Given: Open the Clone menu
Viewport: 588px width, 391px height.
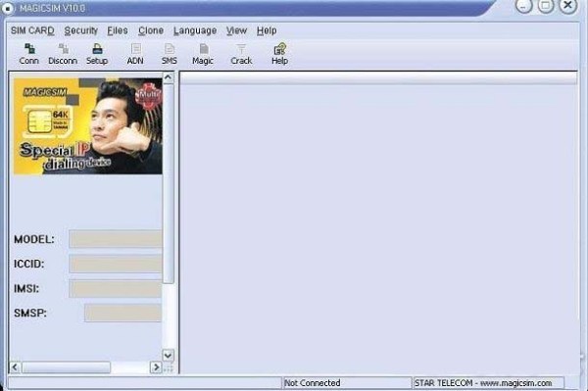Looking at the screenshot, I should tap(151, 30).
